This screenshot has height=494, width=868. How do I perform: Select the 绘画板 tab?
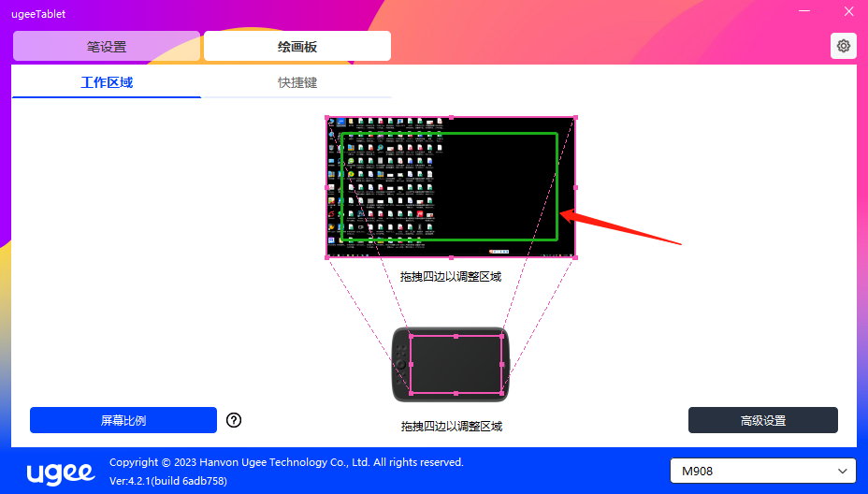click(x=297, y=46)
